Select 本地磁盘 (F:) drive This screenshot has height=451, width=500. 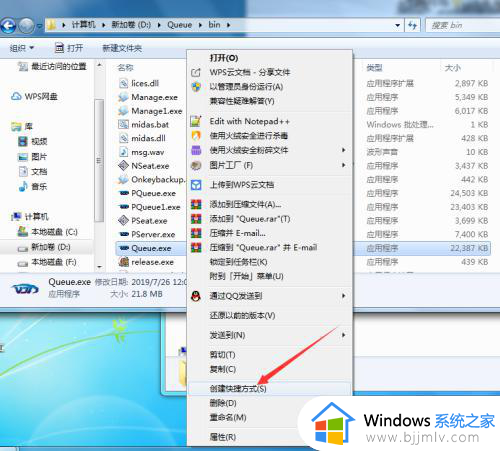(x=48, y=262)
